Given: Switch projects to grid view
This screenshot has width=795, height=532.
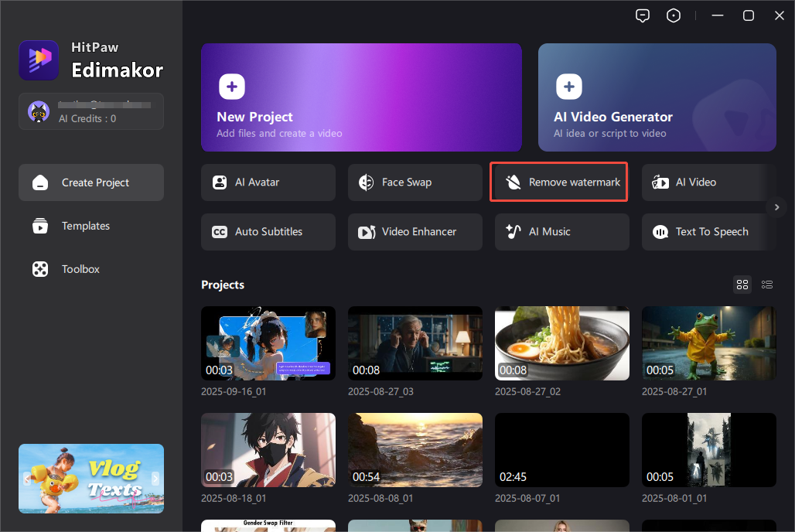Looking at the screenshot, I should [x=742, y=285].
